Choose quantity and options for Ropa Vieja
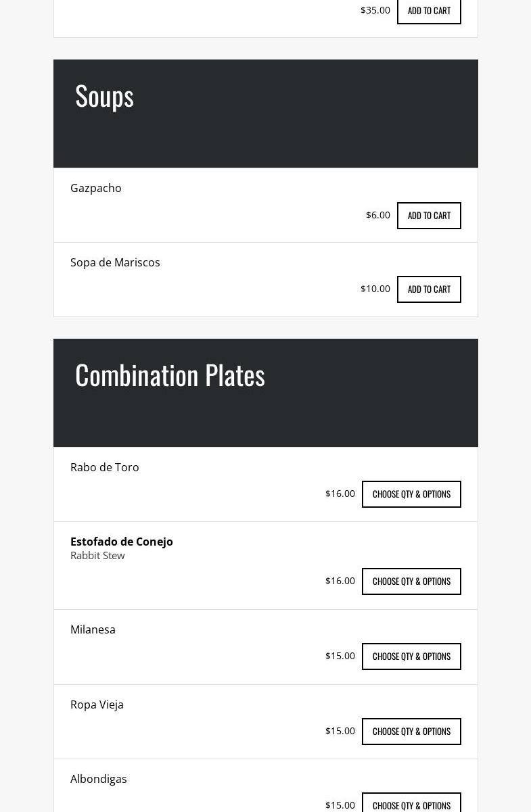 coord(411,732)
